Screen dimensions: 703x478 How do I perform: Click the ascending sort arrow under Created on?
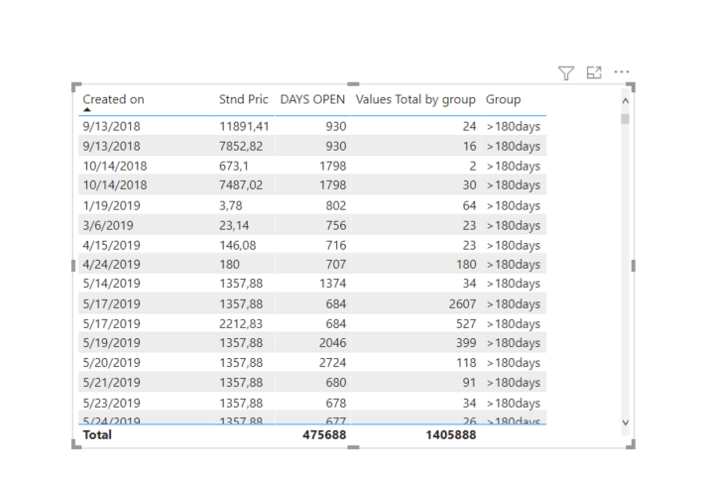click(87, 110)
